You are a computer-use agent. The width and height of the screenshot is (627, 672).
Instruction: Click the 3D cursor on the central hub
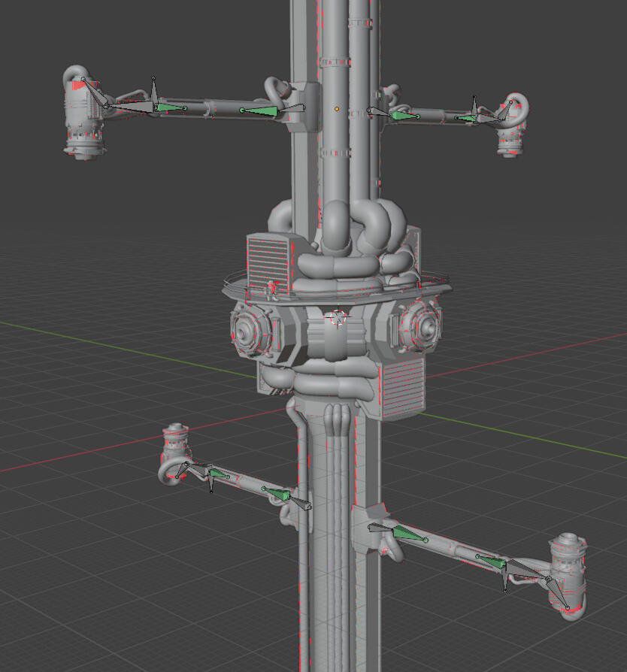click(x=338, y=318)
